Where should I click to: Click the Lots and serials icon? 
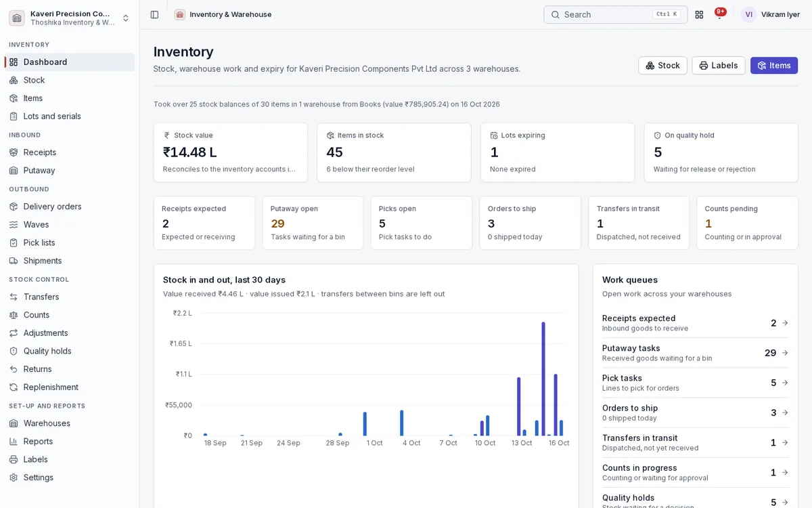(x=14, y=116)
